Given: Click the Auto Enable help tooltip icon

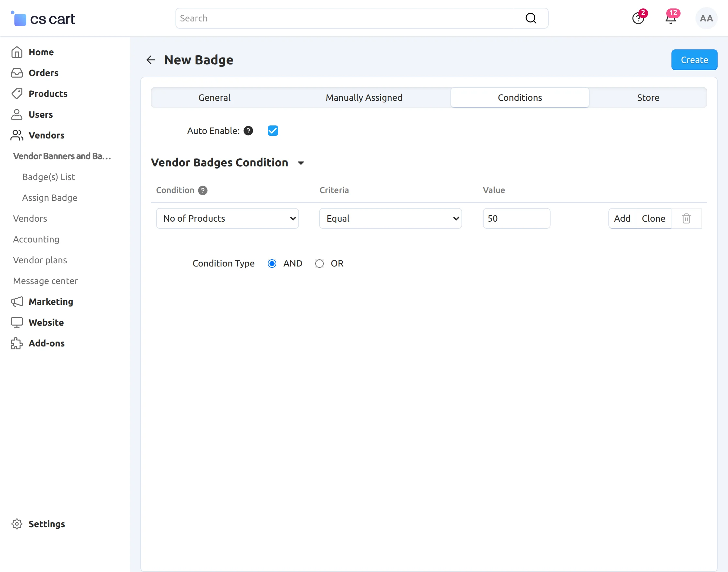Looking at the screenshot, I should tap(248, 131).
